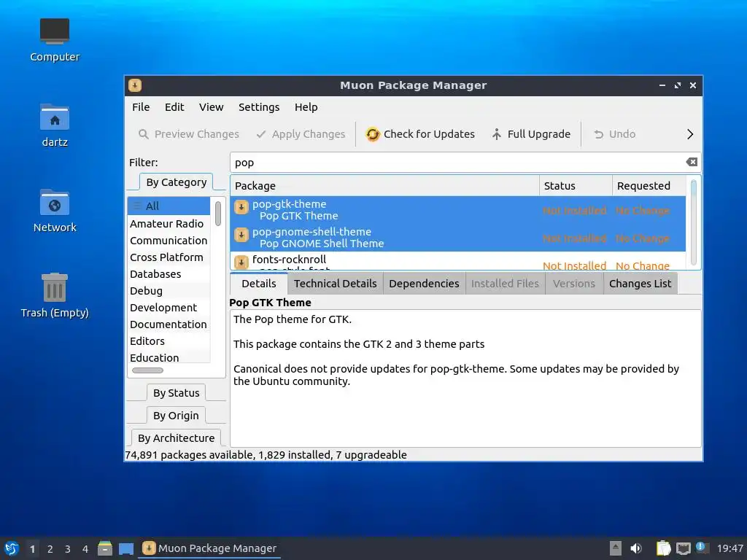Click the volume speaker tray icon

tap(636, 548)
